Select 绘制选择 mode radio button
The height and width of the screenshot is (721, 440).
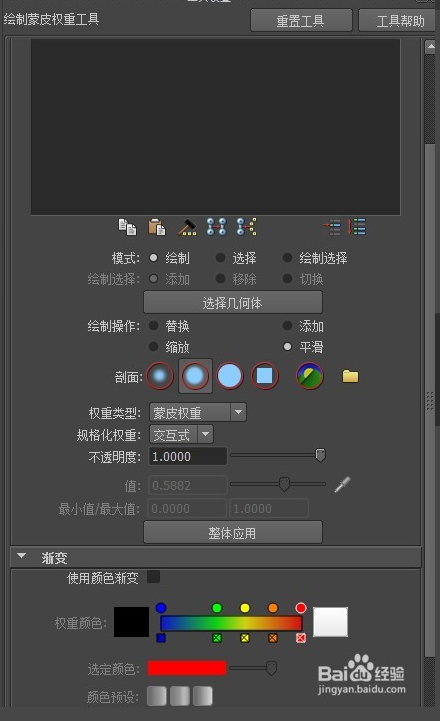[287, 258]
